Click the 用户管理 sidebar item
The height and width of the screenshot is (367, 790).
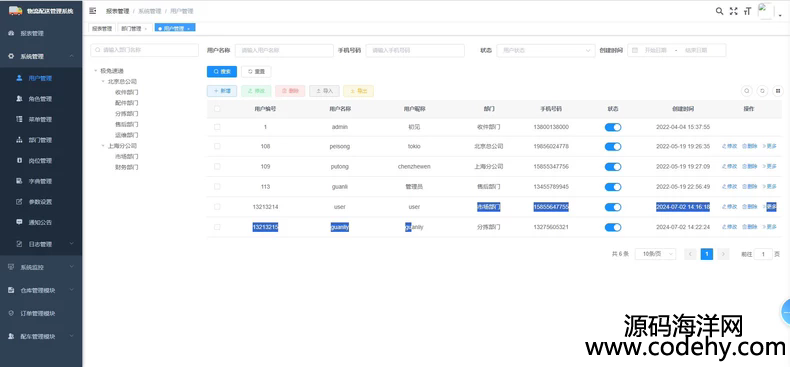(41, 78)
